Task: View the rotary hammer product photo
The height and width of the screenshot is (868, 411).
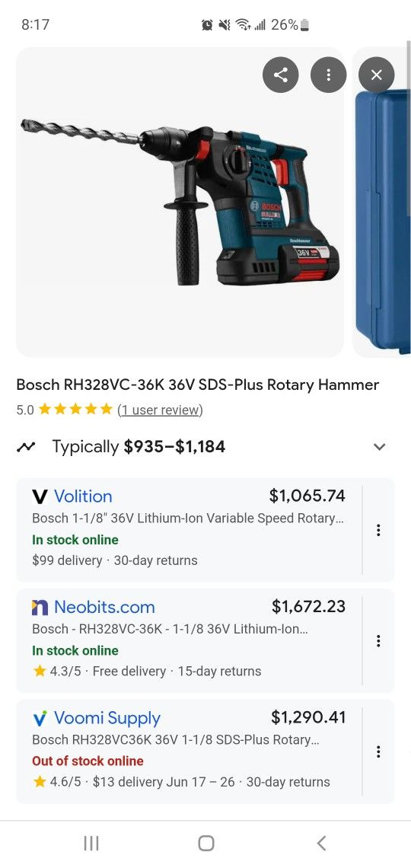Action: 180,202
